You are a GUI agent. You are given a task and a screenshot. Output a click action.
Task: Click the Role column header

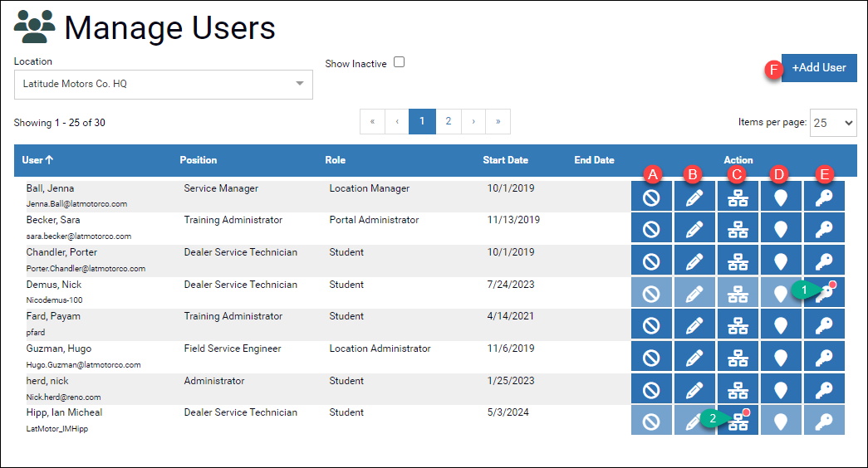tap(335, 160)
